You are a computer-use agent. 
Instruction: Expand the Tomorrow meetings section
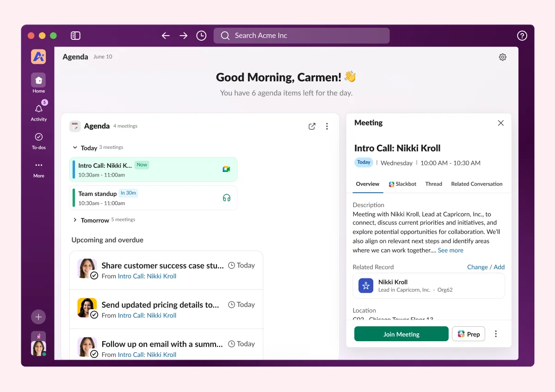(x=75, y=220)
